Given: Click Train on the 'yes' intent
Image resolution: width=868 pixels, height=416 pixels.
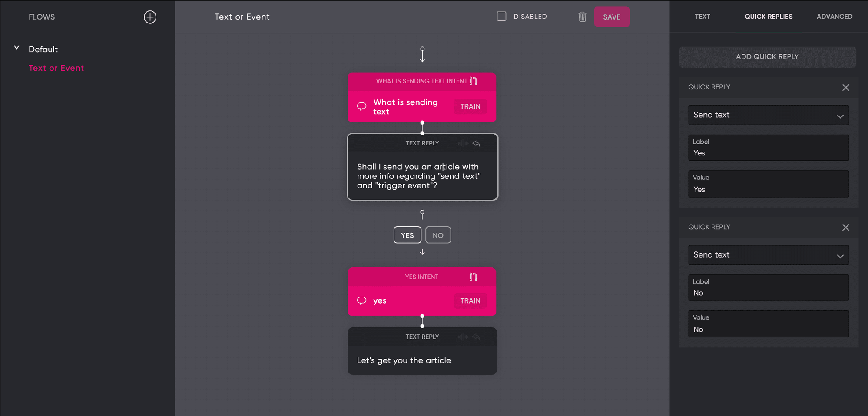Looking at the screenshot, I should [x=470, y=300].
